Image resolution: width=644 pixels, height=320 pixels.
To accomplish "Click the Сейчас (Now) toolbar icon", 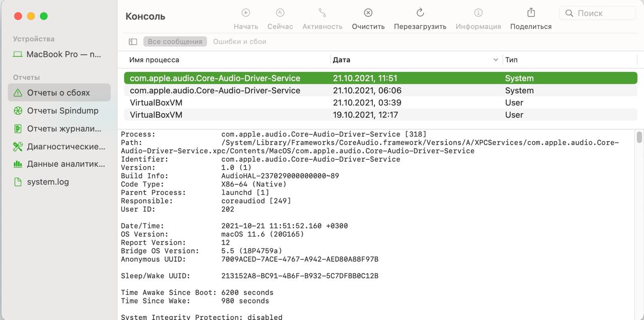I will tap(280, 13).
